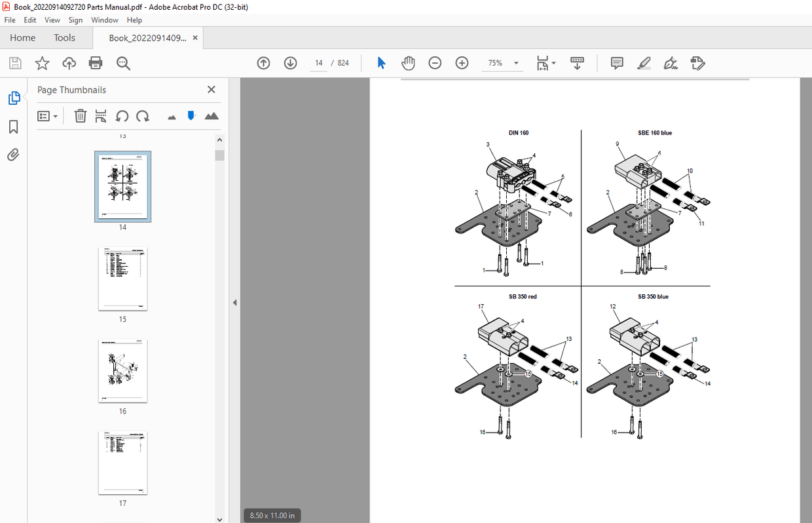
Task: Open the Sign menu
Action: 75,20
